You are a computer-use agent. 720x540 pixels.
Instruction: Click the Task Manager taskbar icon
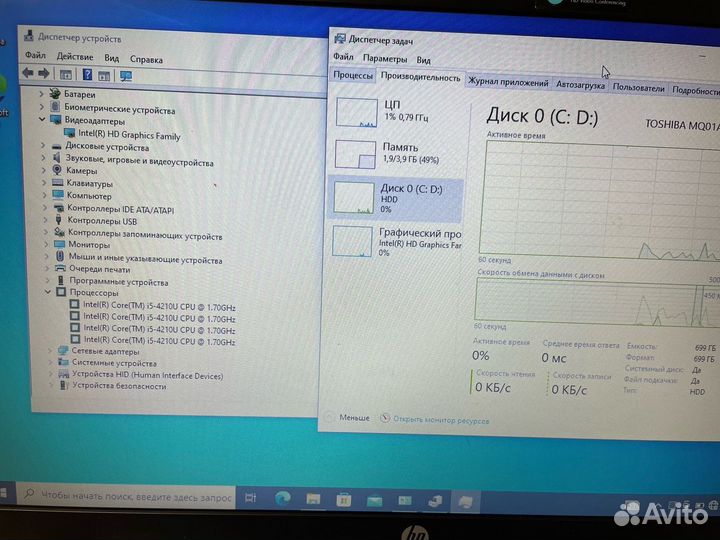[465, 502]
